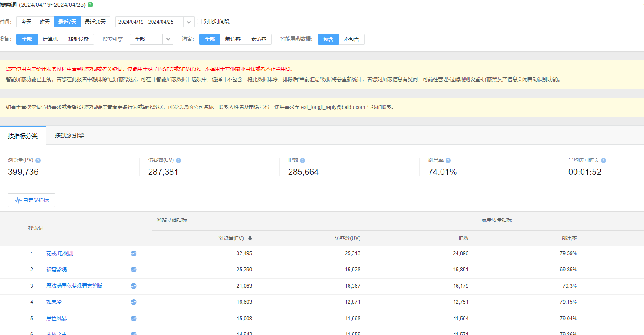
Task: Click sort arrow on 浏览量(PV) column header
Action: point(250,238)
